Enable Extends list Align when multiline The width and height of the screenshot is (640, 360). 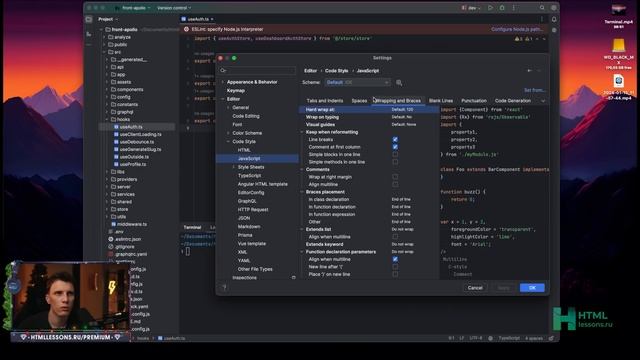click(x=395, y=237)
